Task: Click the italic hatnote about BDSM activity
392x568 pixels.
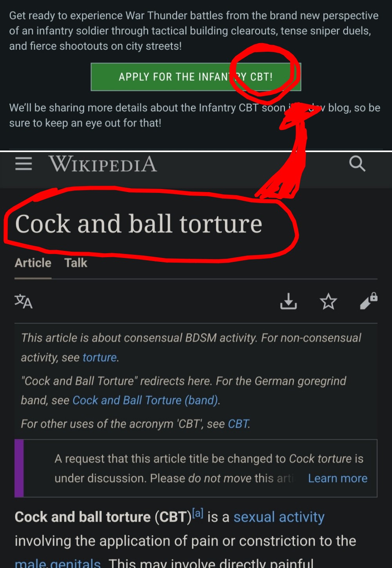Action: 191,347
